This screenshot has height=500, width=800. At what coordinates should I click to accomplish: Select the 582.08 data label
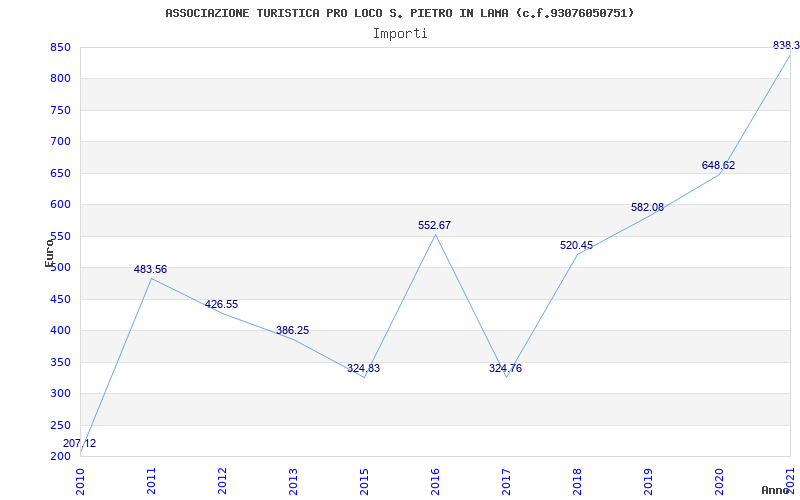(x=647, y=208)
